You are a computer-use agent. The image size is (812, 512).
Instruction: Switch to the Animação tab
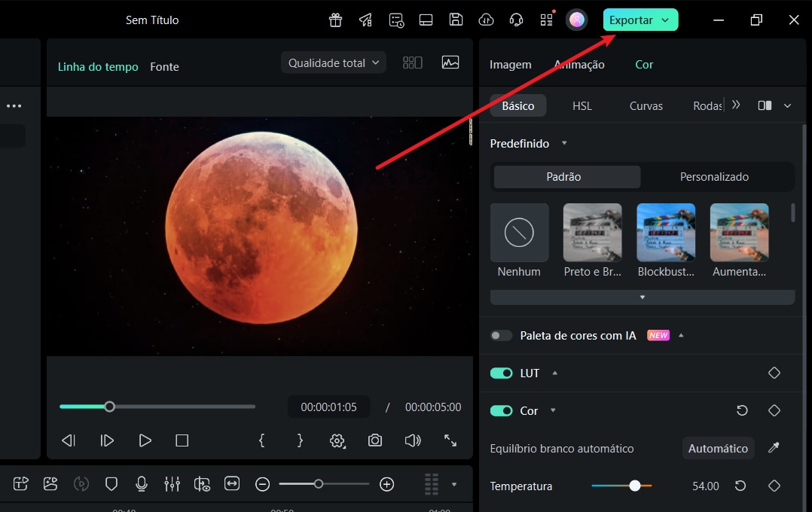[x=578, y=65]
